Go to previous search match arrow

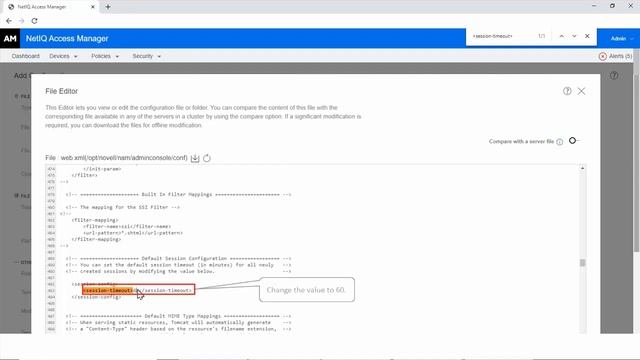(x=562, y=36)
